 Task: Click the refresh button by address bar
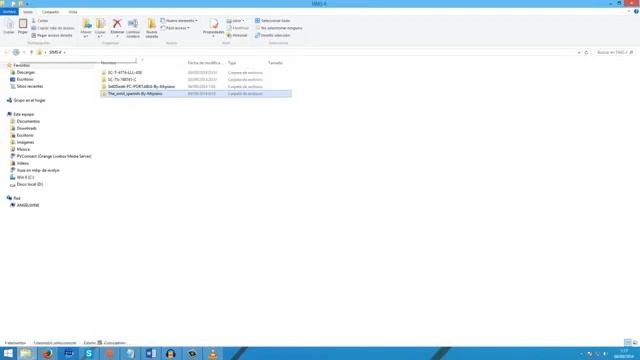pos(586,52)
